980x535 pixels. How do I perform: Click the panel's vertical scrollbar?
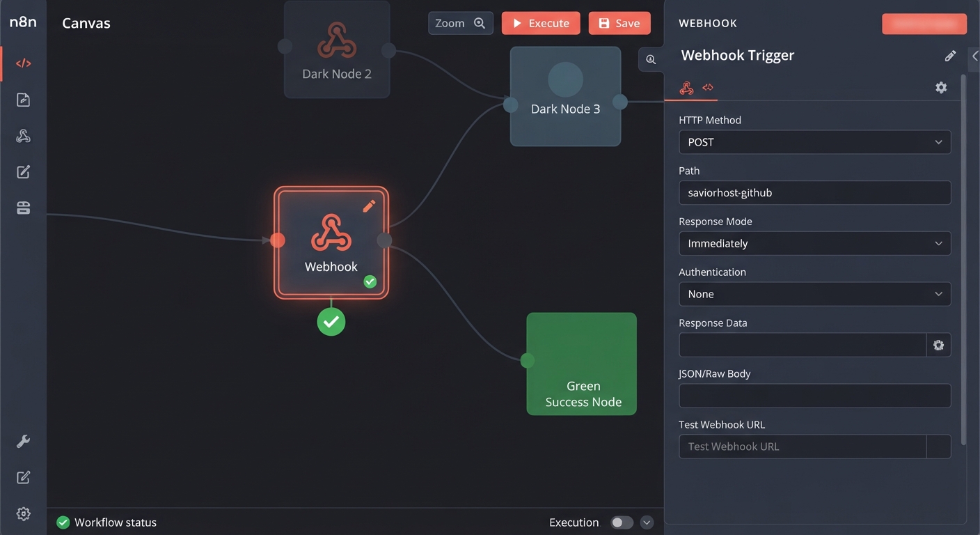964,259
